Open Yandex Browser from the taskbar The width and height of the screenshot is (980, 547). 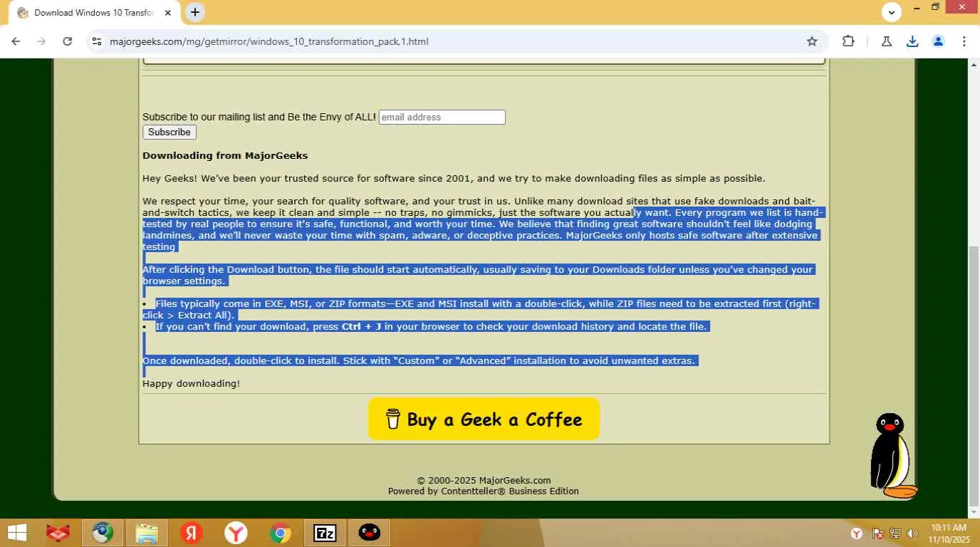pyautogui.click(x=236, y=533)
